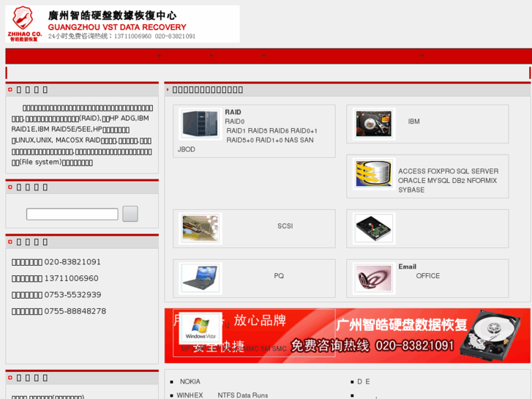This screenshot has height=399, width=532.
Task: Click the thumbnail next to SCSI
Action: click(201, 228)
